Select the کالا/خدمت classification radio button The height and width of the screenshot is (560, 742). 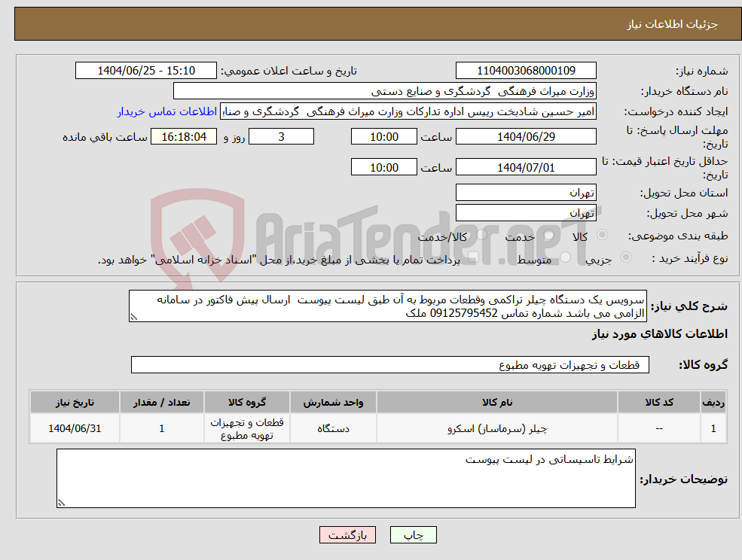coord(481,234)
